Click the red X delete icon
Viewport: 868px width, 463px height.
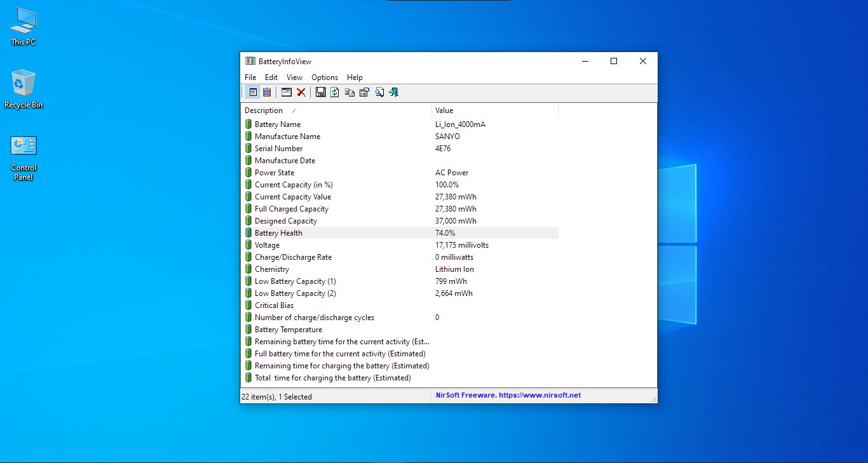click(x=301, y=92)
